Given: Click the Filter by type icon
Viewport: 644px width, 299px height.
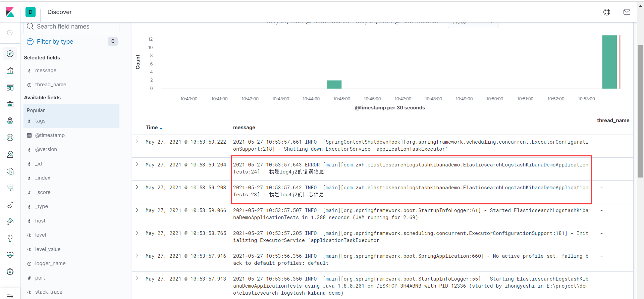Looking at the screenshot, I should 30,42.
